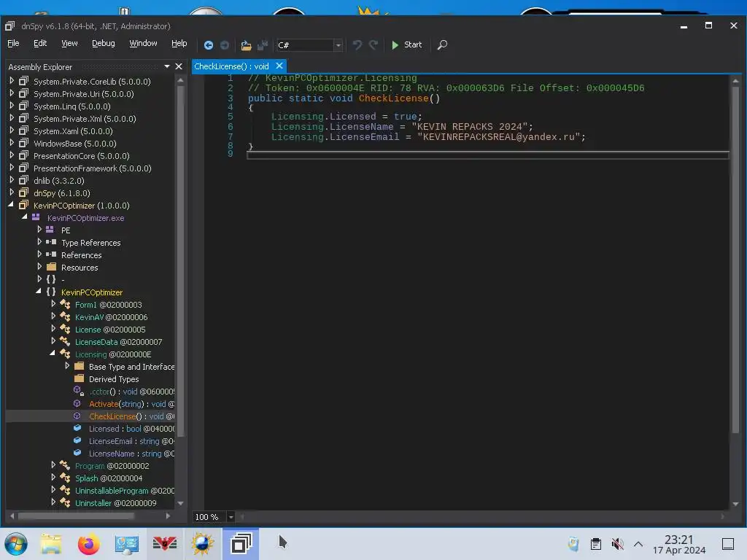The image size is (747, 560).
Task: Click the Activate(string) method icon
Action: (x=77, y=403)
